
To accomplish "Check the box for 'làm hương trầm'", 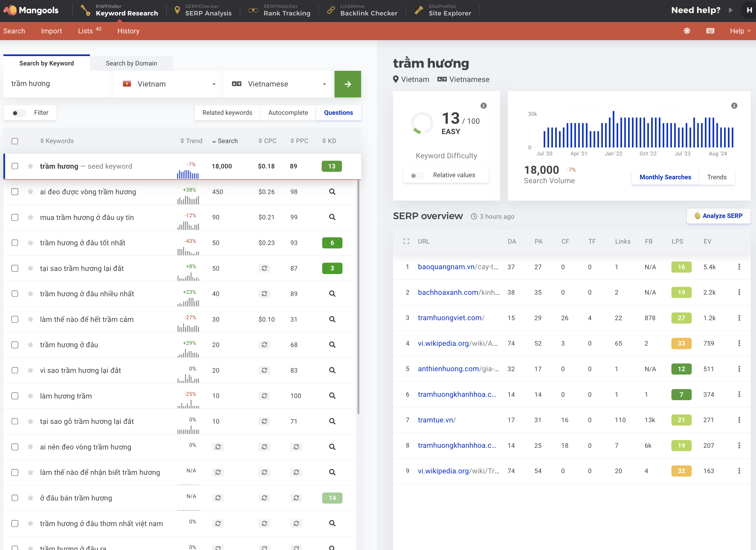I will (x=15, y=396).
